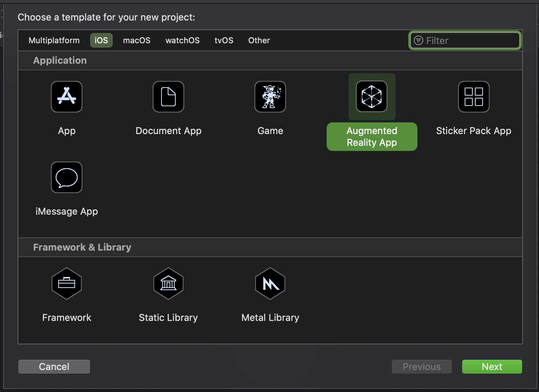Open the macOS templates tab

point(137,40)
